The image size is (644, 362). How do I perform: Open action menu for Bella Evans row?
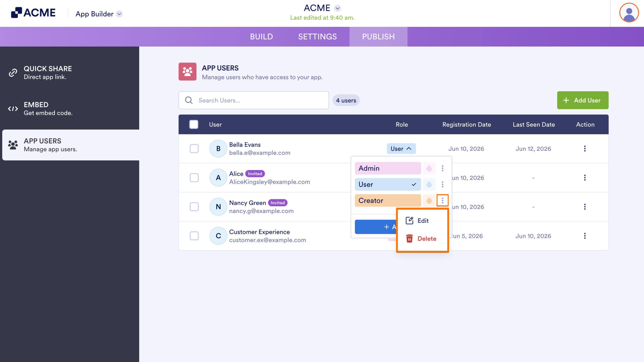click(x=585, y=148)
